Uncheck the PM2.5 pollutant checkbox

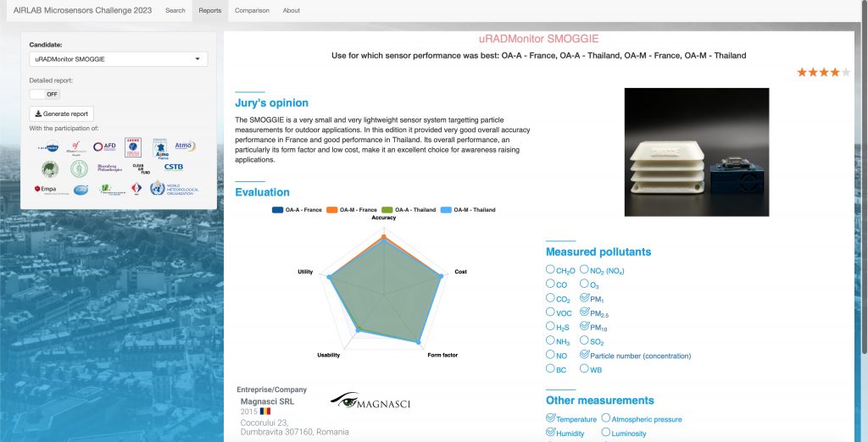pyautogui.click(x=584, y=312)
